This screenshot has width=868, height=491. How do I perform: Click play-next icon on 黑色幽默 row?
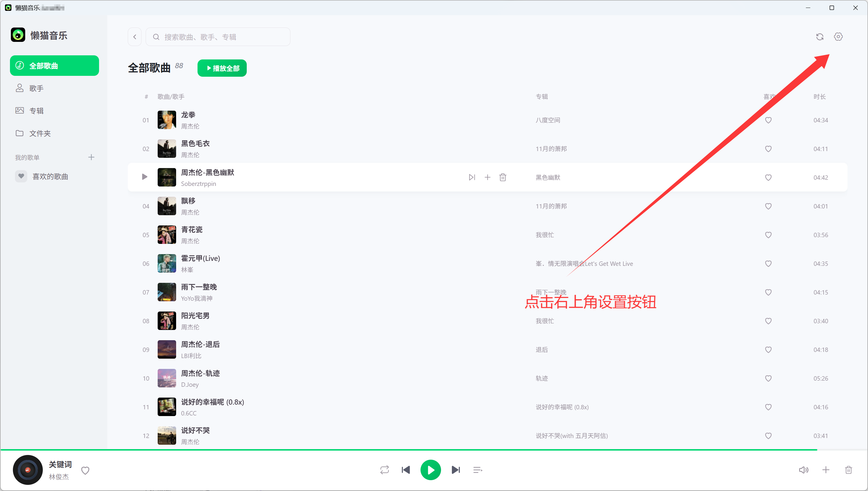coord(472,177)
